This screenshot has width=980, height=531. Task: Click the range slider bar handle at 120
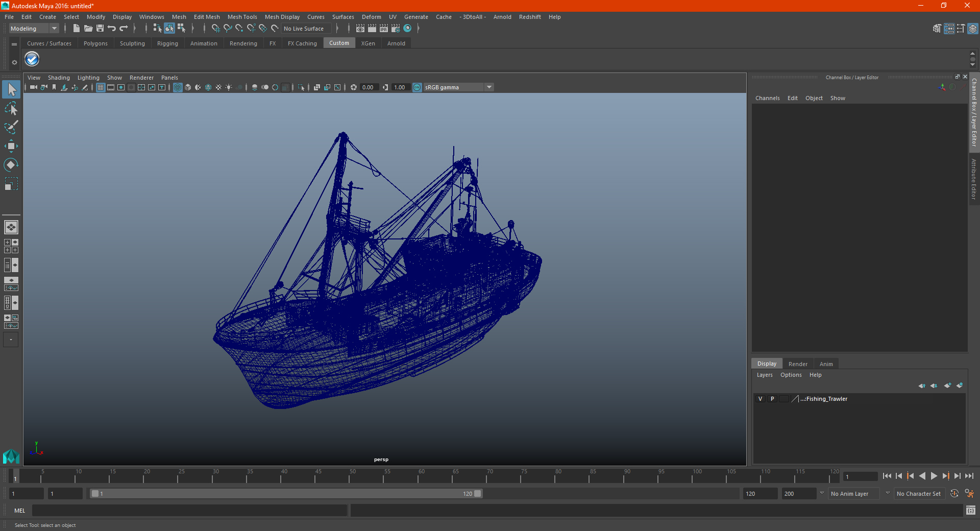(478, 494)
